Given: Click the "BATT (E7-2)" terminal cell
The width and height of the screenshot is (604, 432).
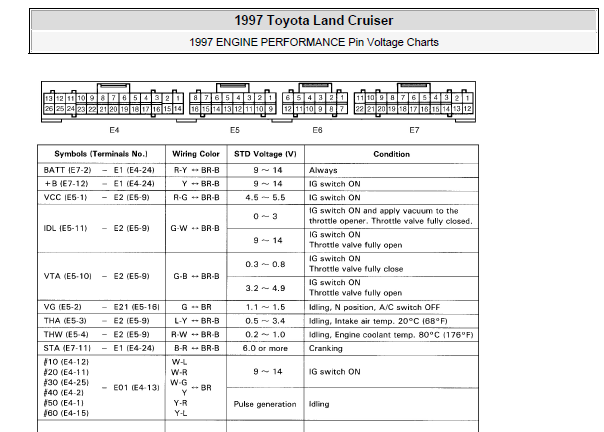Looking at the screenshot, I should tap(67, 170).
